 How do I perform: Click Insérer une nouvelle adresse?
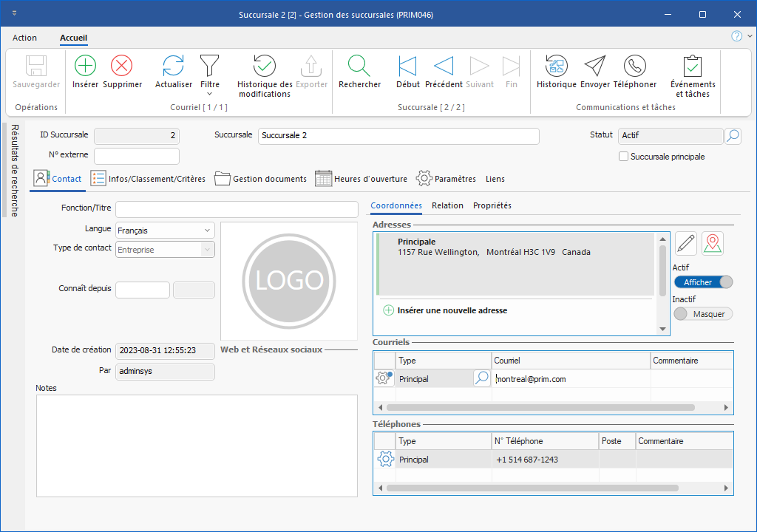click(x=452, y=311)
